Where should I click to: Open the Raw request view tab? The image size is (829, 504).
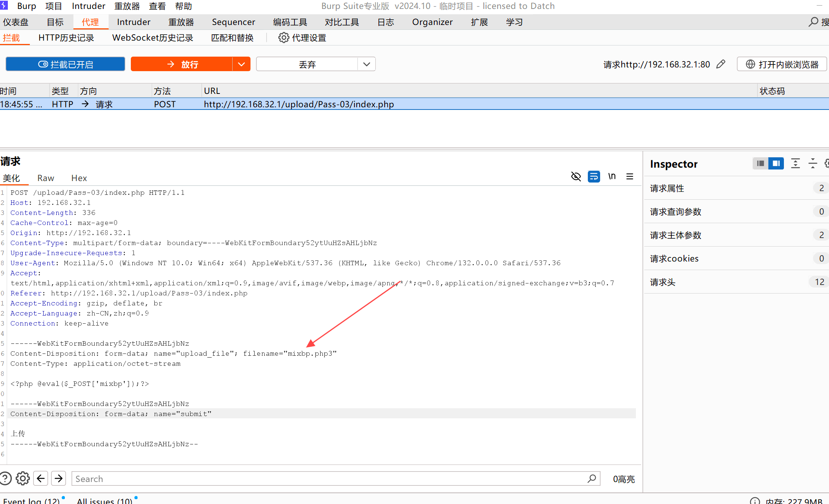point(45,178)
